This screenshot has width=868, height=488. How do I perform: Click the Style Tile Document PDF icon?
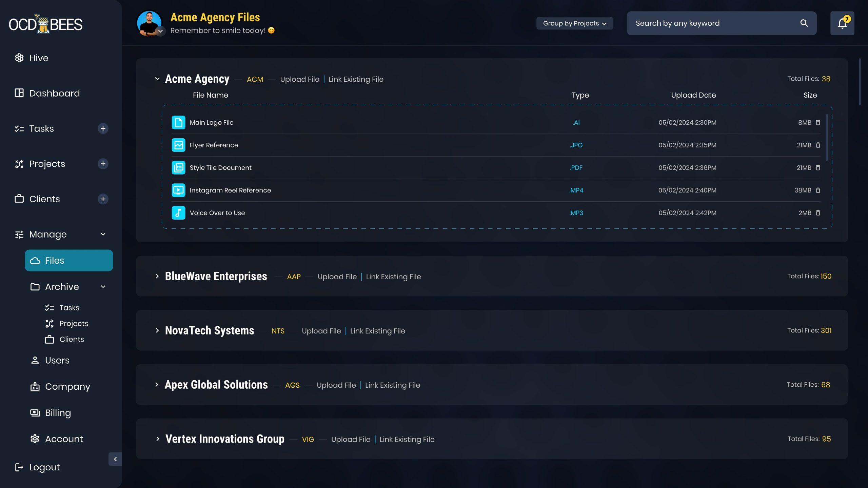tap(178, 168)
